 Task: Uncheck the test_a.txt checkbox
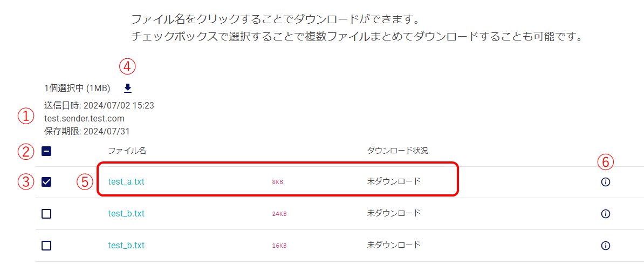click(x=46, y=182)
